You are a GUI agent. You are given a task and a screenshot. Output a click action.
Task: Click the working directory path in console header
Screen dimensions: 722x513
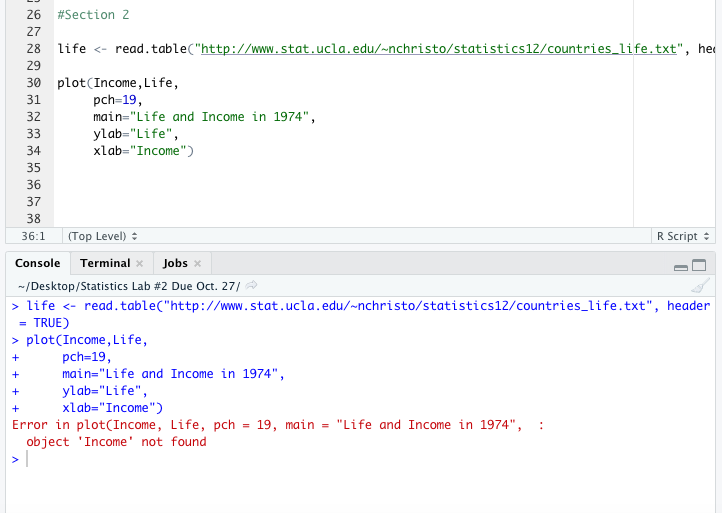click(128, 286)
